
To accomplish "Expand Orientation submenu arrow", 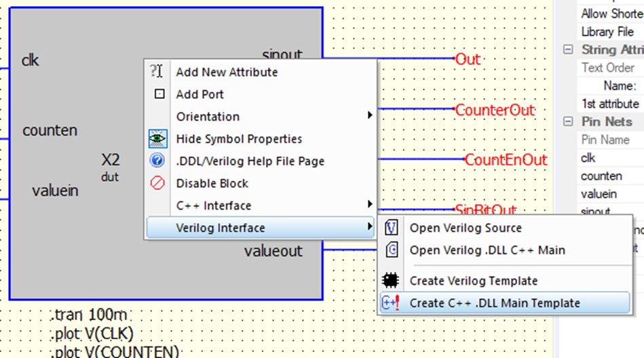I will [x=370, y=115].
